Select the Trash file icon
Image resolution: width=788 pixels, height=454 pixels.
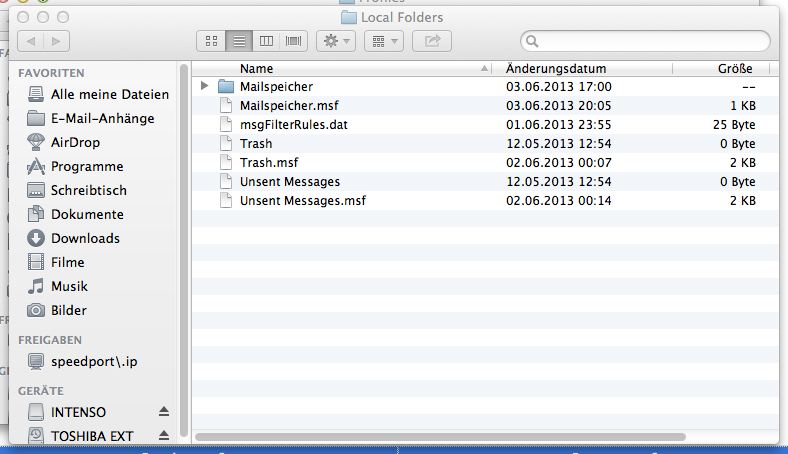(226, 143)
